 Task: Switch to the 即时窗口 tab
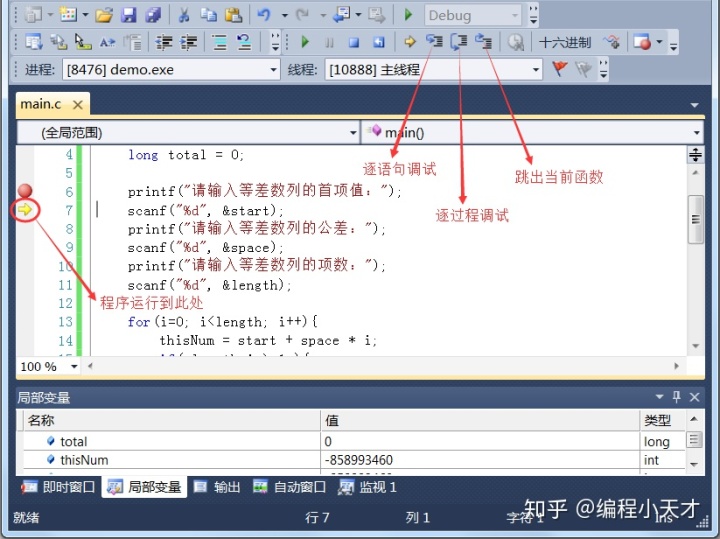coord(58,487)
